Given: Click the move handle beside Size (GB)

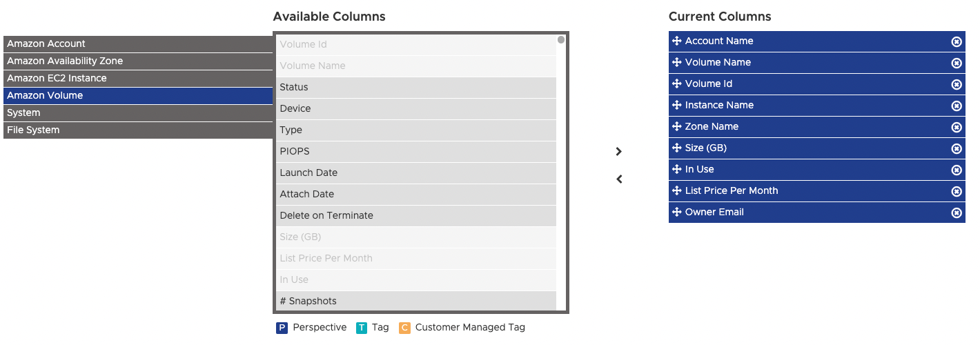Looking at the screenshot, I should (x=676, y=148).
